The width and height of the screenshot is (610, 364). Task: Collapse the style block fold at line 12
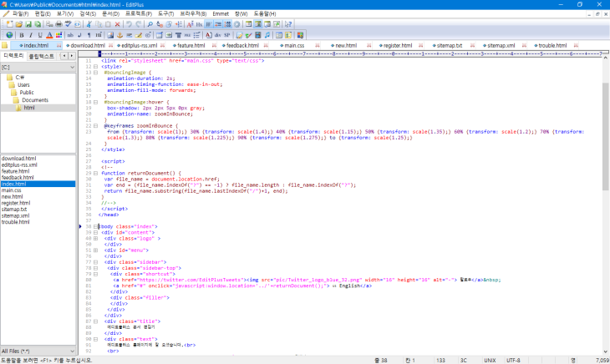click(x=95, y=68)
